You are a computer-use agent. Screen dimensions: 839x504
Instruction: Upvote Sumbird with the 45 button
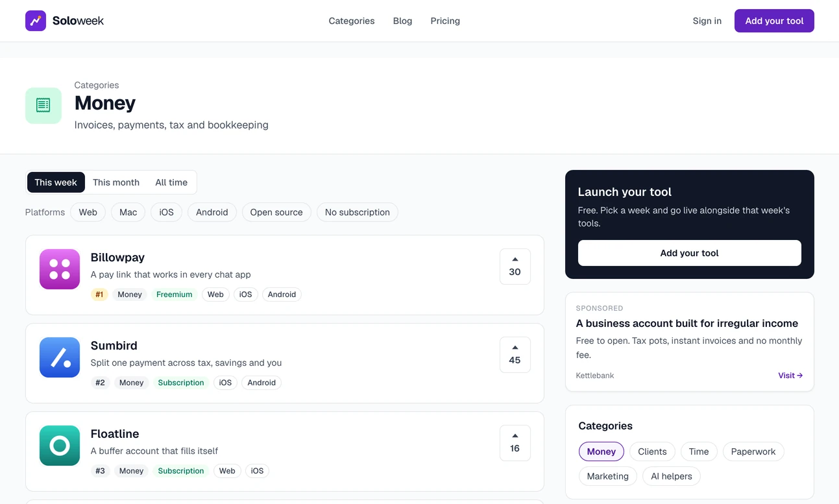[515, 355]
